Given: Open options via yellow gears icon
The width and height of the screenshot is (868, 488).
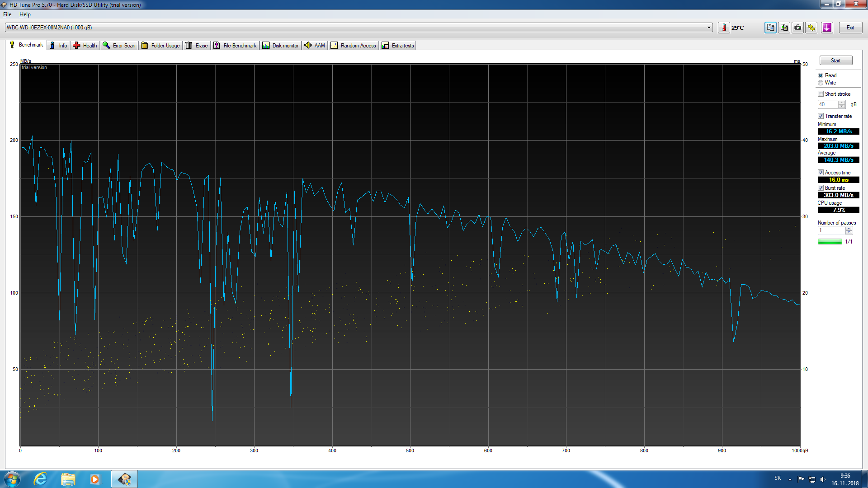Looking at the screenshot, I should pyautogui.click(x=811, y=28).
